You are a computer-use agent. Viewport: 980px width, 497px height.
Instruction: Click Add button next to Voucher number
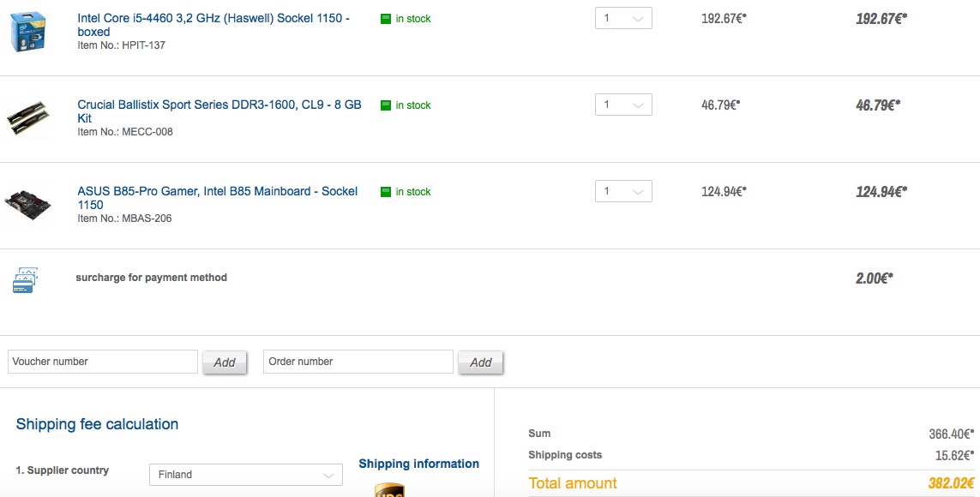coord(225,362)
